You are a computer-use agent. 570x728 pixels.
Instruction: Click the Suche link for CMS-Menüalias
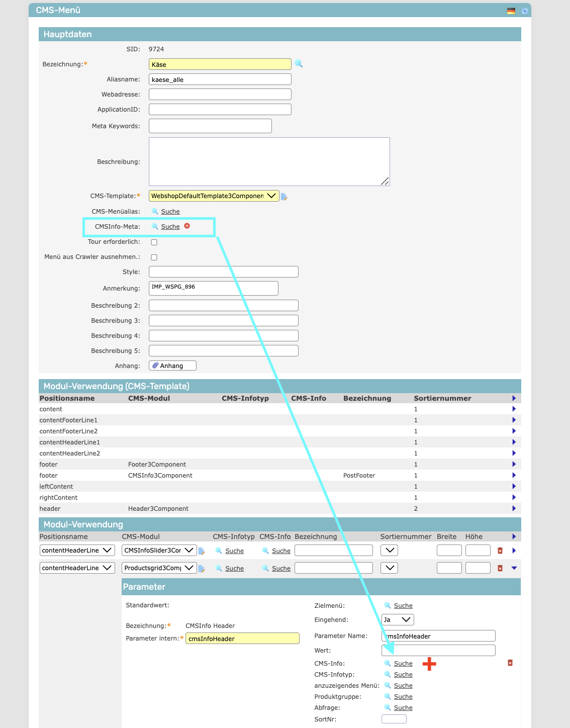pyautogui.click(x=170, y=212)
